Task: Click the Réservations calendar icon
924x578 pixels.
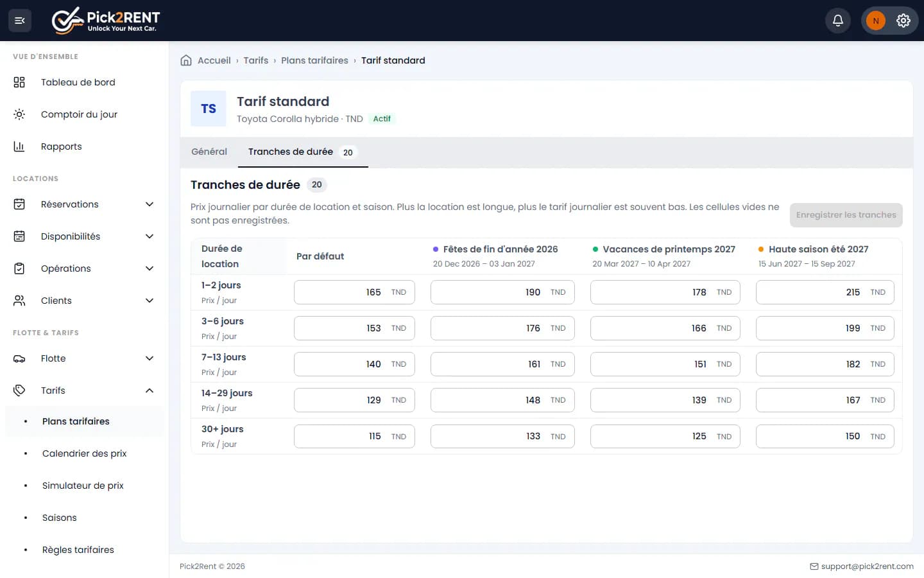Action: pyautogui.click(x=19, y=204)
